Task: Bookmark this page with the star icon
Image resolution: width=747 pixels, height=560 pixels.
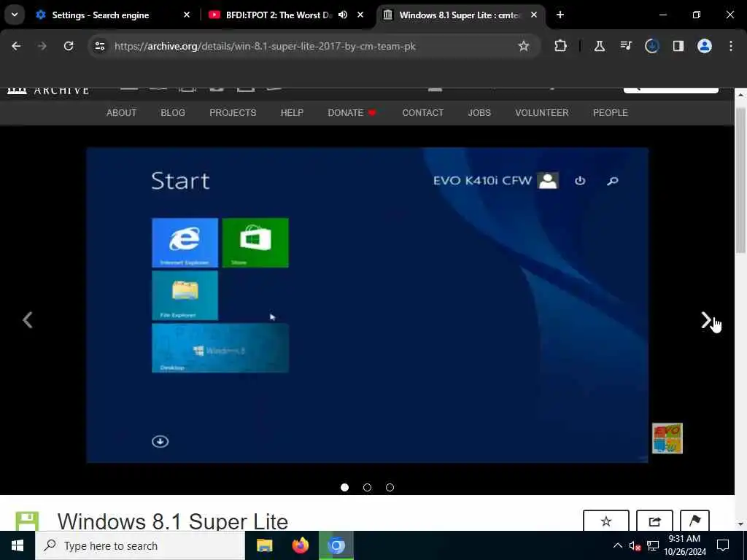Action: (x=524, y=46)
